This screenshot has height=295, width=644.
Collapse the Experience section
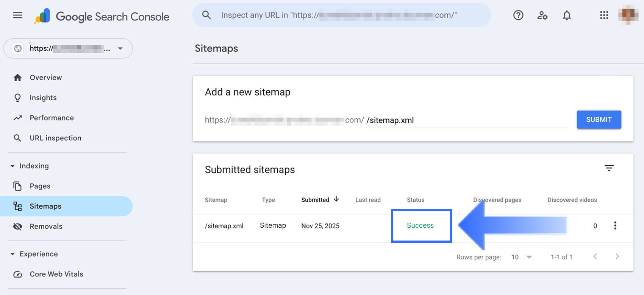[x=13, y=254]
